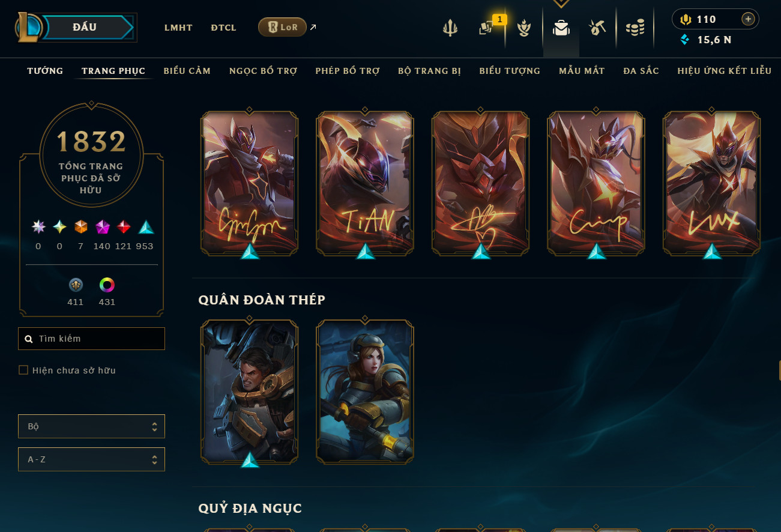Click the plus icon to buy RP
The height and width of the screenshot is (532, 781).
point(748,19)
